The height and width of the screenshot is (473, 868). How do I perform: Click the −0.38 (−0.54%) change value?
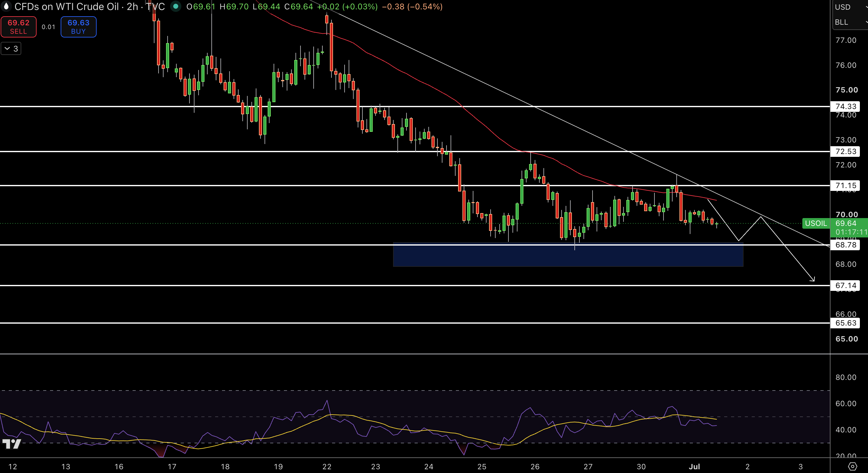tap(412, 6)
